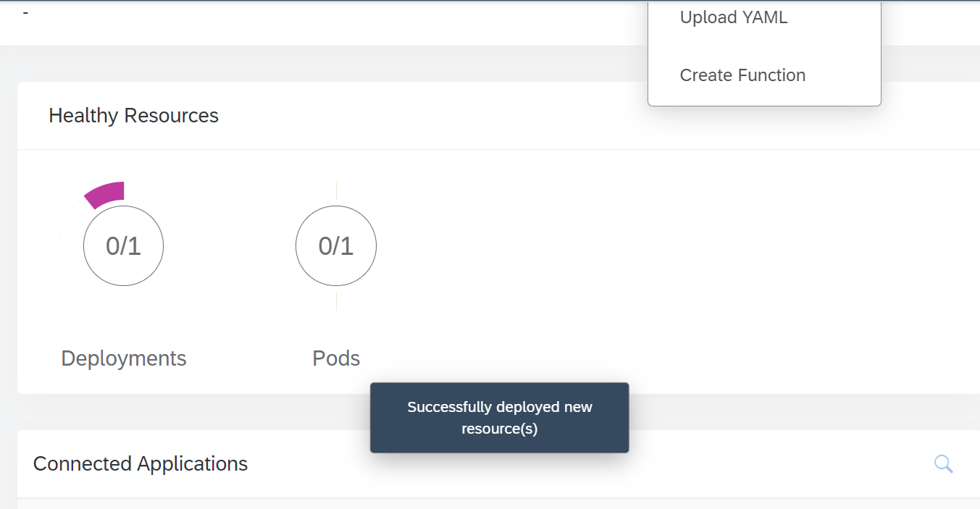Click the Healthy Resources heading
The height and width of the screenshot is (509, 980).
click(x=133, y=116)
